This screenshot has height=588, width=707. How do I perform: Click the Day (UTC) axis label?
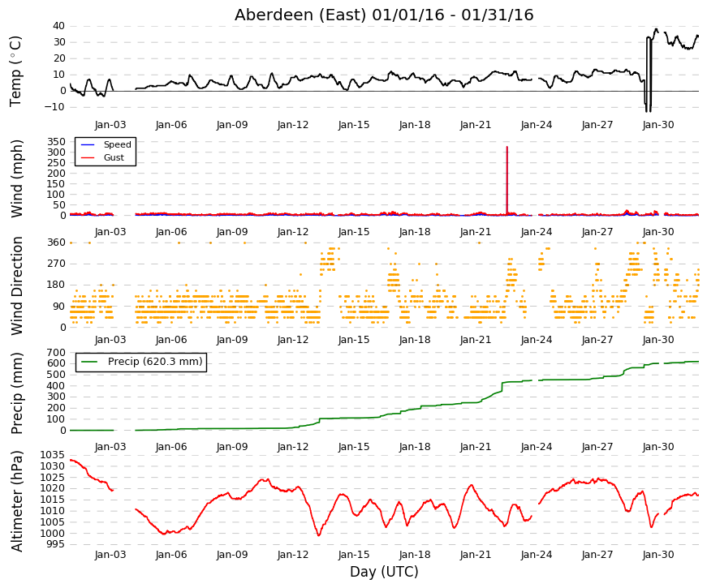(384, 572)
